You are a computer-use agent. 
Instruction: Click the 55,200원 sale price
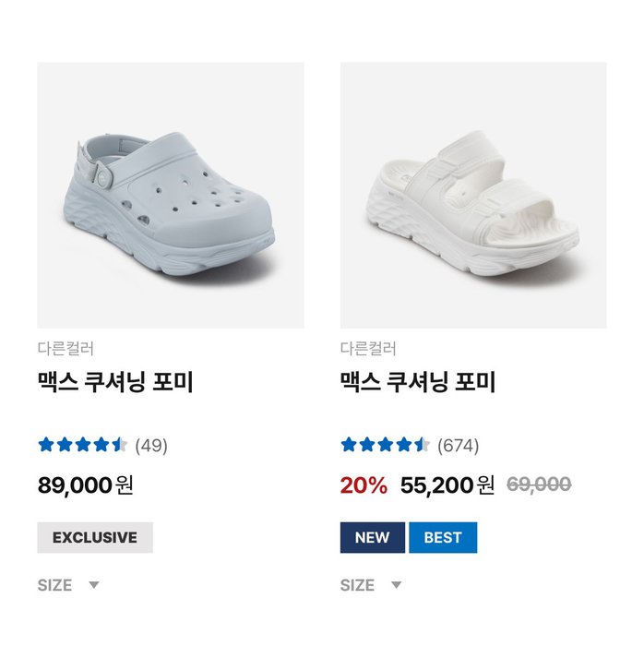[x=447, y=484]
